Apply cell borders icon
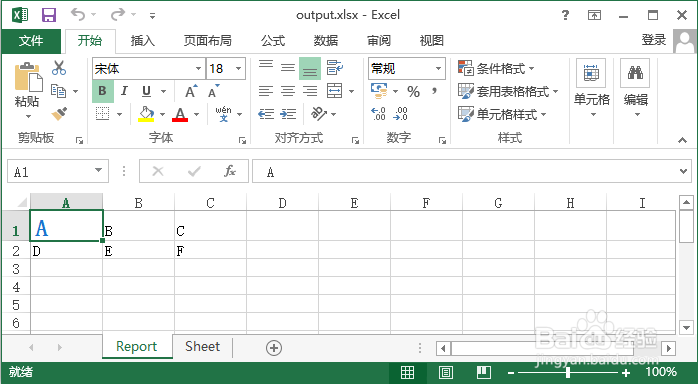Image resolution: width=698 pixels, height=384 pixels. pyautogui.click(x=102, y=114)
